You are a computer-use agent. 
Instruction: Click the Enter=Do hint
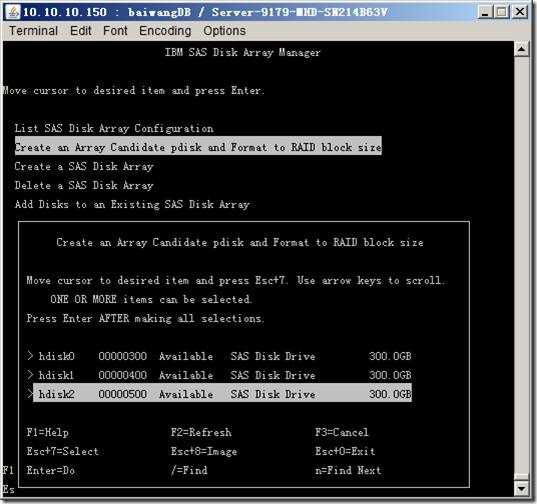51,470
